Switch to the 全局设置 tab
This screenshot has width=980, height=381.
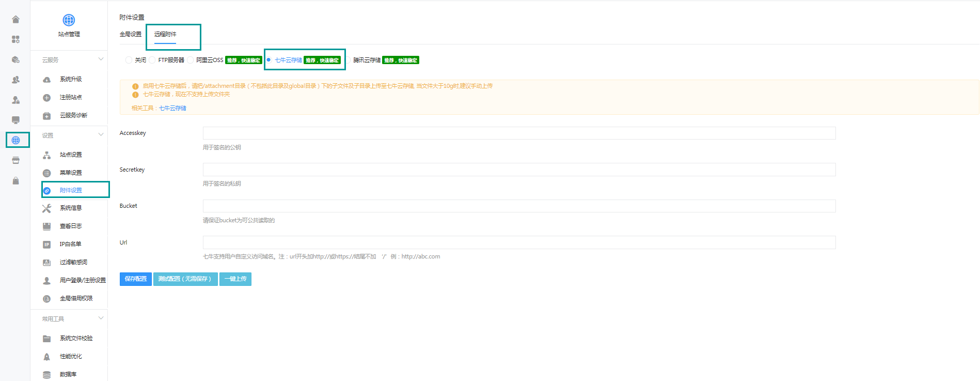pos(131,34)
